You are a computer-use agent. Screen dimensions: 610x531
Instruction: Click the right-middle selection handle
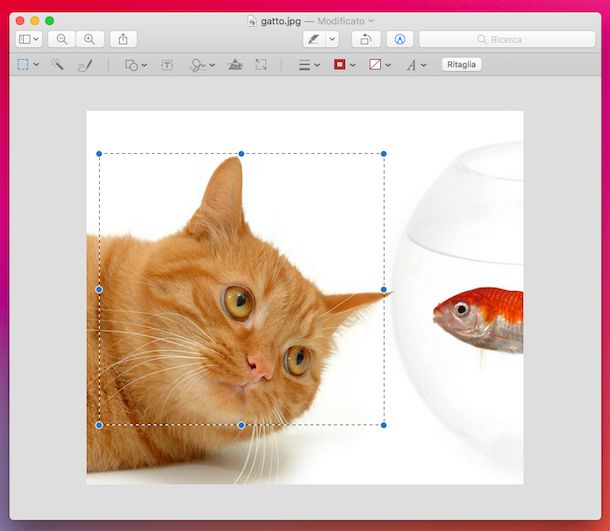click(x=384, y=289)
